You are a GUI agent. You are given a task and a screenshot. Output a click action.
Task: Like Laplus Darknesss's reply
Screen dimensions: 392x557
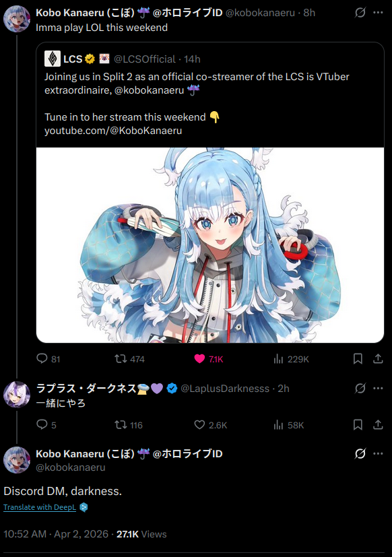[210, 425]
